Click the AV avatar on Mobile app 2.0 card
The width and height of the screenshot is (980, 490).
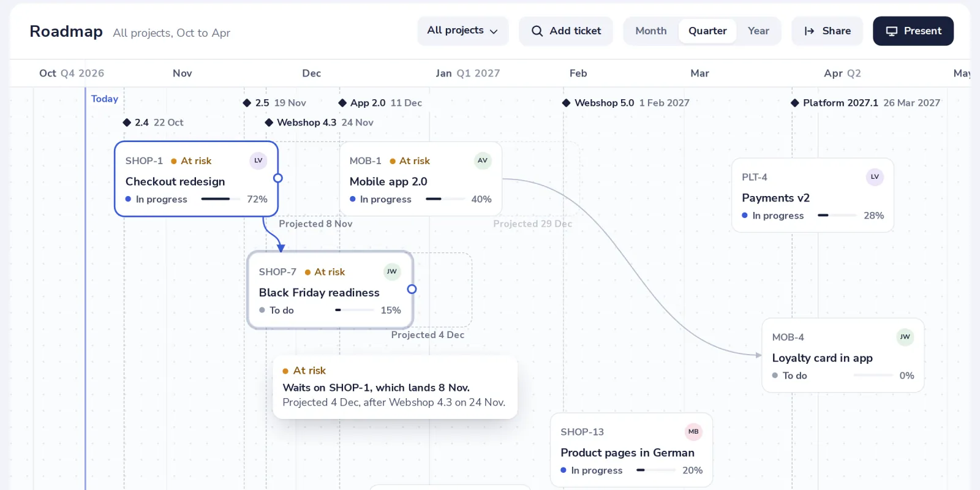click(483, 160)
